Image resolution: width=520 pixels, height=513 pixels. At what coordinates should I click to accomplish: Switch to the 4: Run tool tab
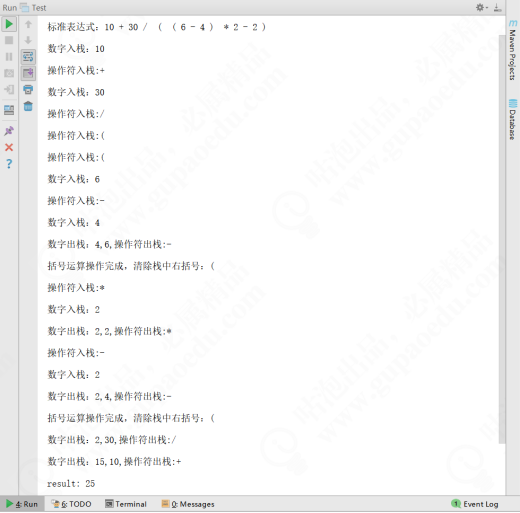22,504
